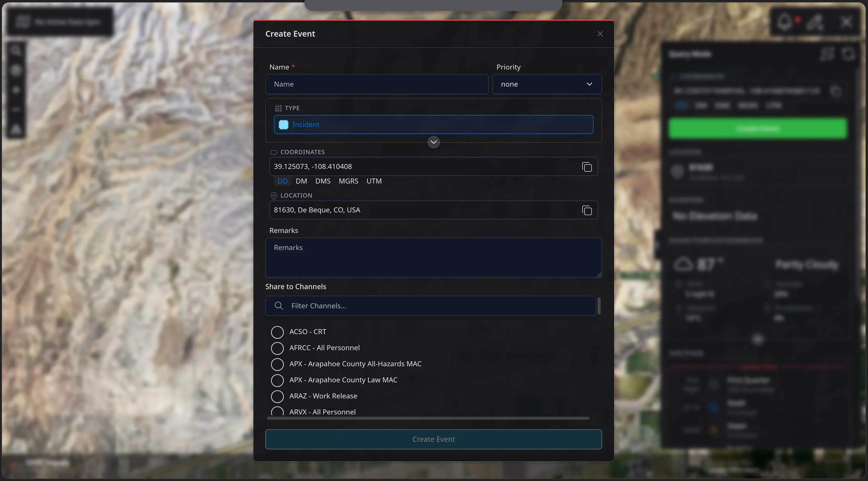Click the Incident cyan color swatch
The width and height of the screenshot is (868, 481).
283,125
